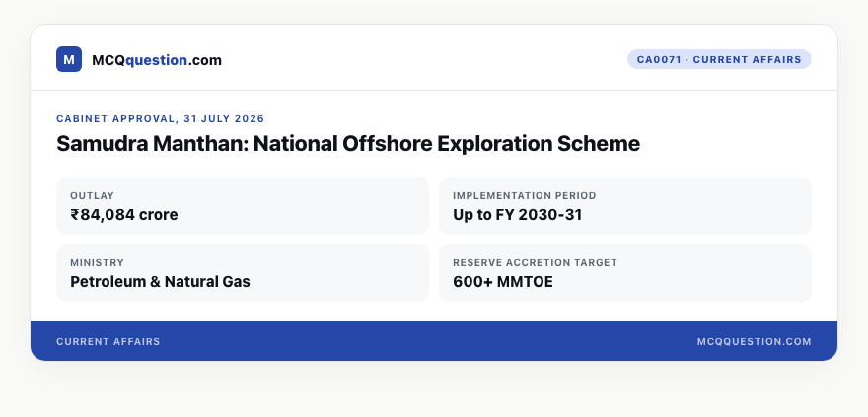
Task: Click the Cabinet Approval 31 July 2026 label
Action: click(161, 119)
